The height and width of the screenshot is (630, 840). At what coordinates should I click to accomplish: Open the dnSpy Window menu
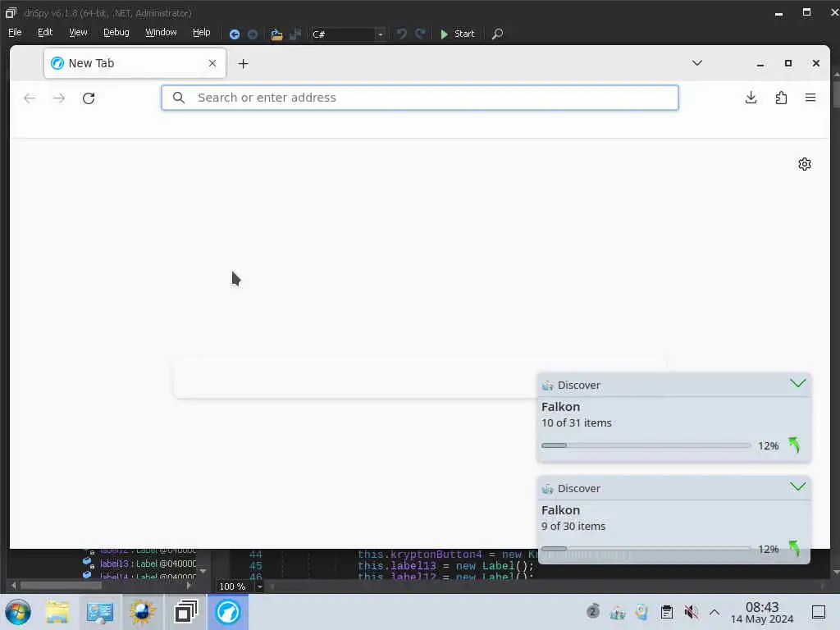(161, 33)
